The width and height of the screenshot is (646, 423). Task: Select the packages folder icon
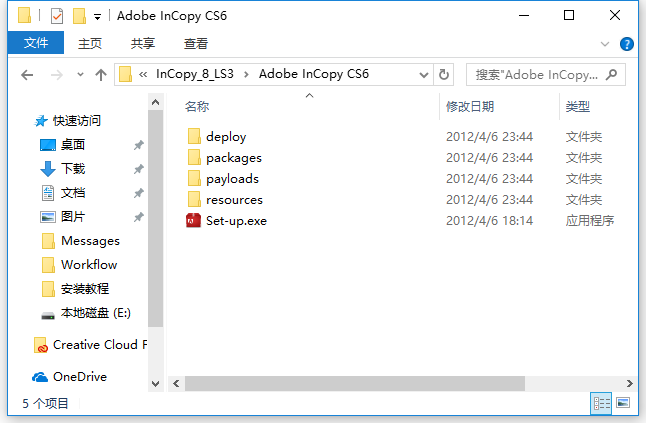[x=194, y=157]
